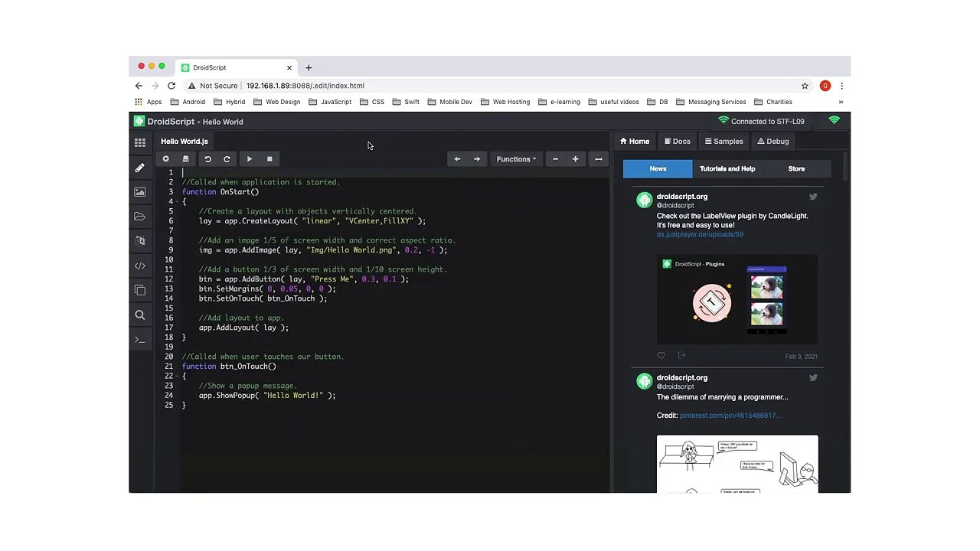Navigate forward with the right arrow in the editor

tap(477, 159)
